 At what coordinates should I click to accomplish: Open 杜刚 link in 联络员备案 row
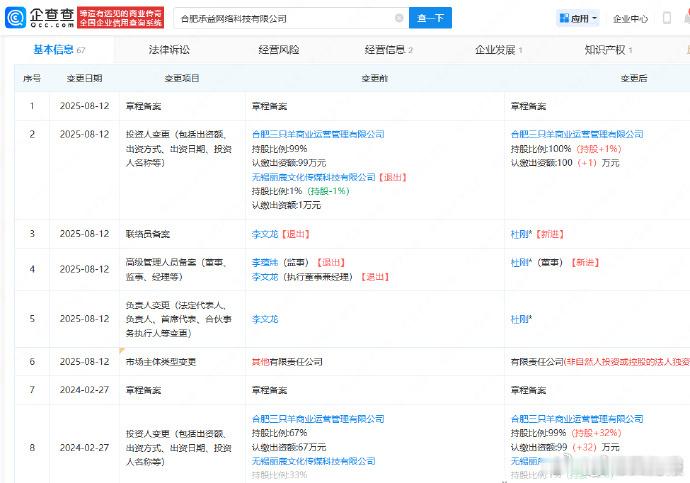click(521, 234)
